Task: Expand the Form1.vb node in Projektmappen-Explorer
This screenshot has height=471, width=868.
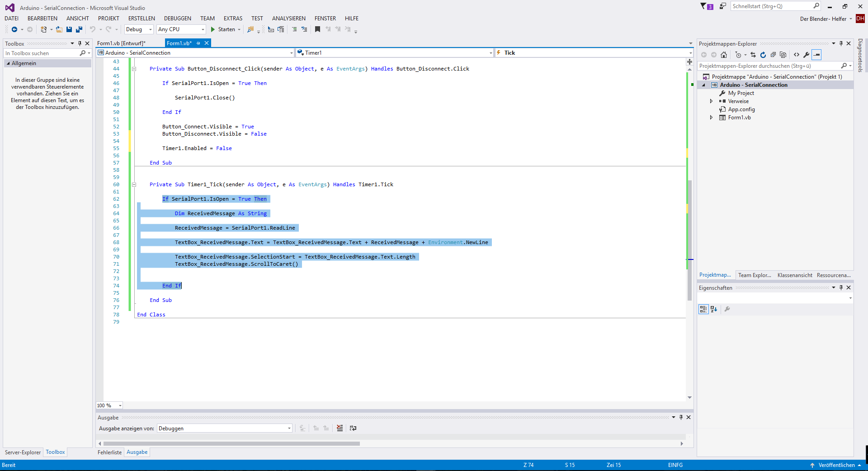Action: (711, 117)
